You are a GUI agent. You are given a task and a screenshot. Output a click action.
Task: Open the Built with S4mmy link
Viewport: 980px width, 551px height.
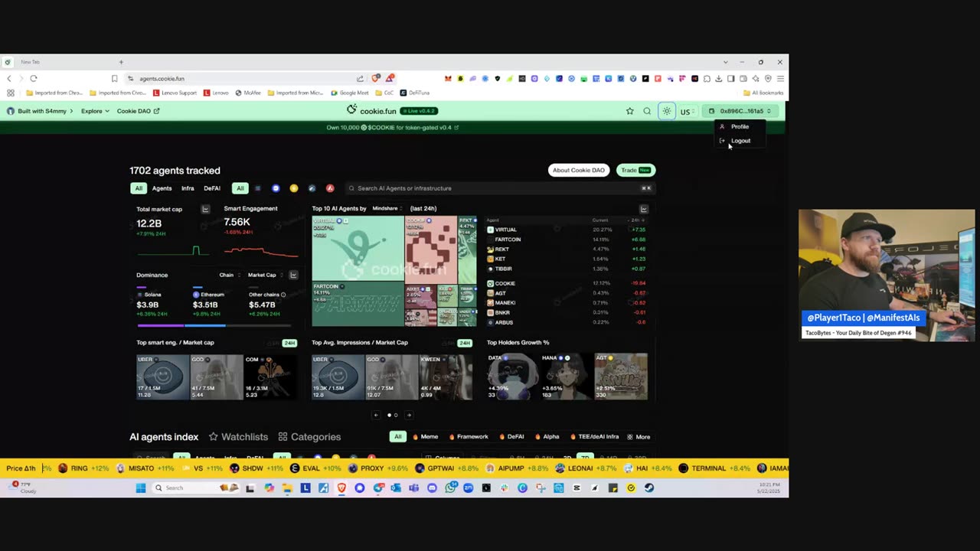[x=40, y=111]
